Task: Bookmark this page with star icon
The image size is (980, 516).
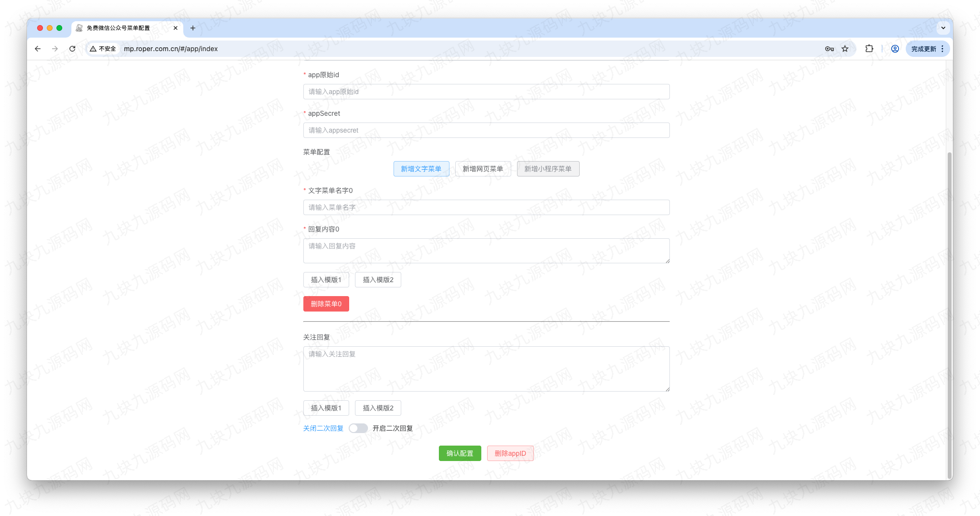Action: click(845, 49)
